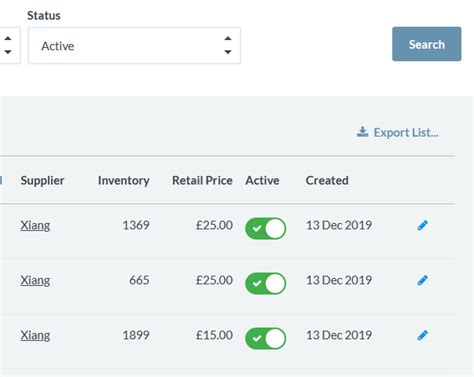
Task: Sort by the Supplier column header
Action: point(42,181)
